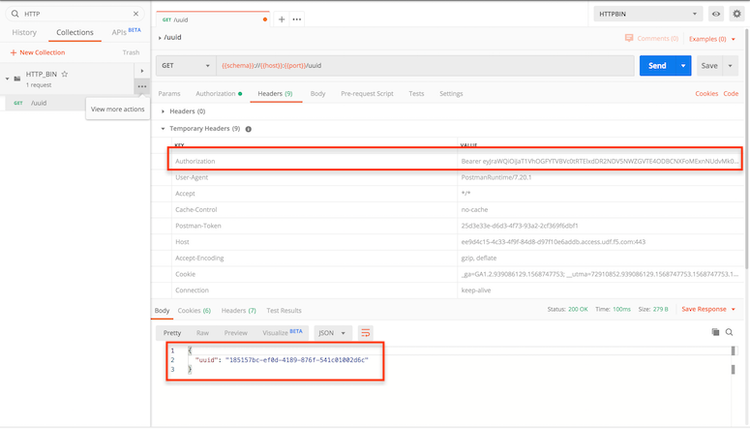Star the HTTP_BIN collection

[x=65, y=74]
